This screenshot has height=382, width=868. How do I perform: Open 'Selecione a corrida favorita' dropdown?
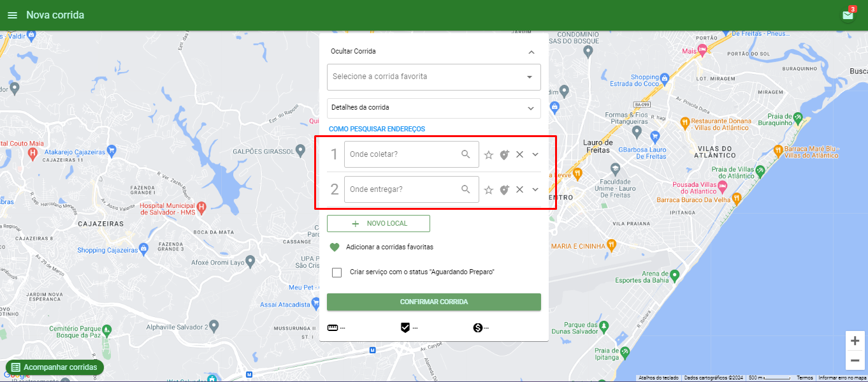click(434, 77)
